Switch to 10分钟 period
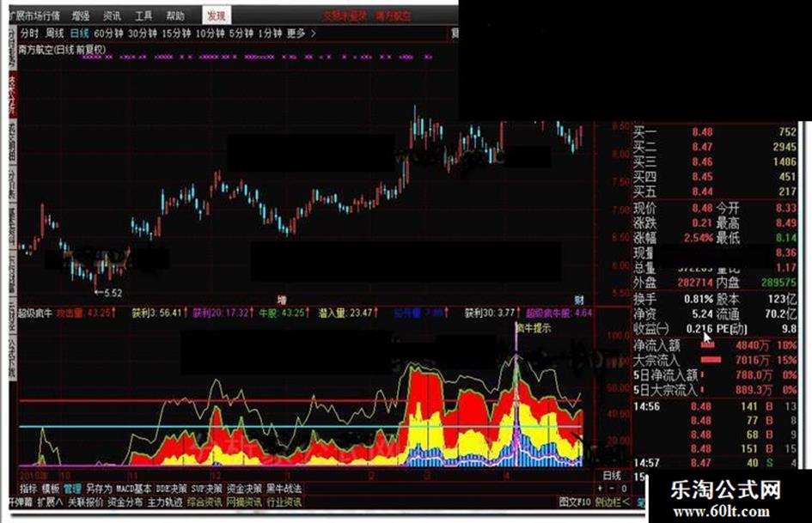The image size is (812, 523). 210,33
